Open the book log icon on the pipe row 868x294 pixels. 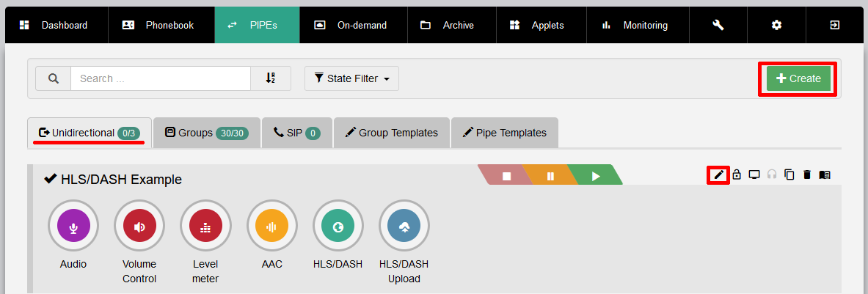point(825,174)
